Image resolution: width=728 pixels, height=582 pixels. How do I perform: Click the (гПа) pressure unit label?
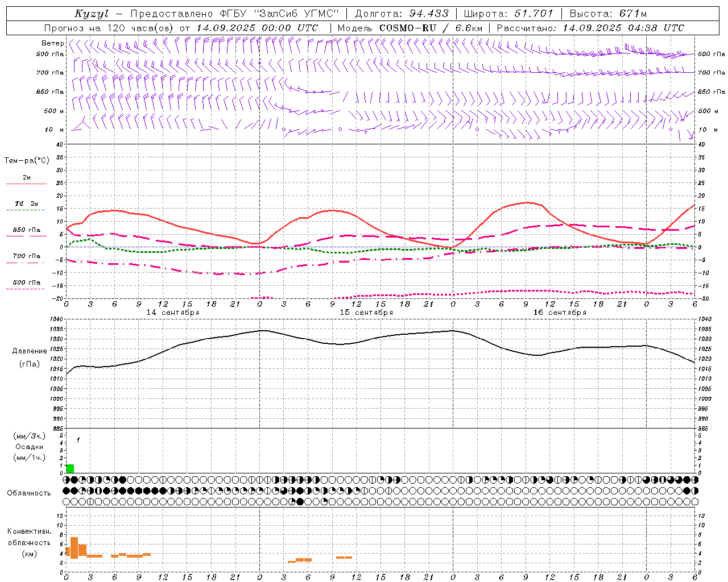30,364
